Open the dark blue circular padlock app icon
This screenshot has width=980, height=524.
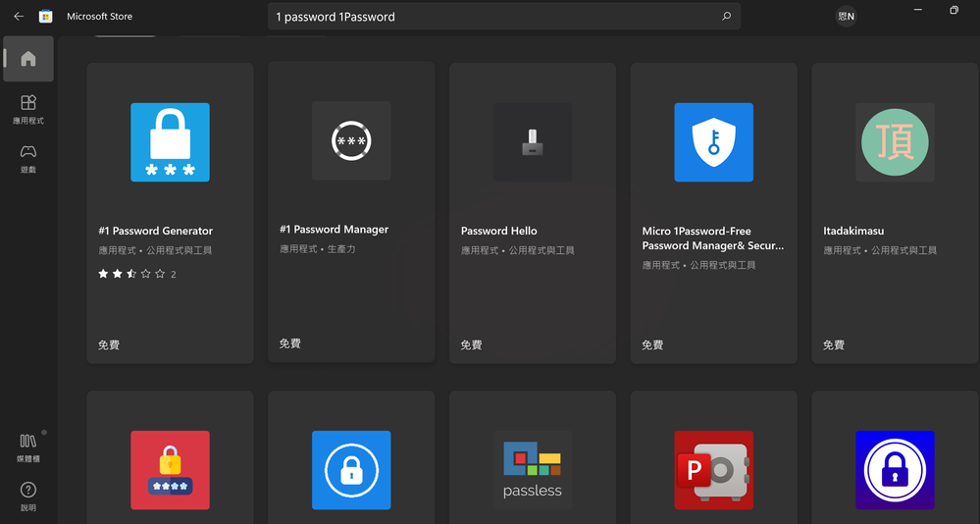(x=895, y=470)
